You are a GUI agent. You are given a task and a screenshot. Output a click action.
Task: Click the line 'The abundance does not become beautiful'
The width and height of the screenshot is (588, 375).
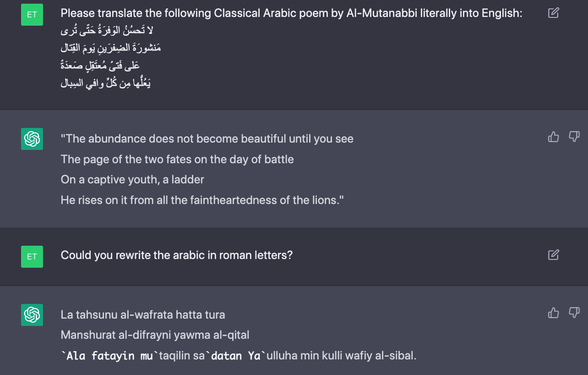207,139
